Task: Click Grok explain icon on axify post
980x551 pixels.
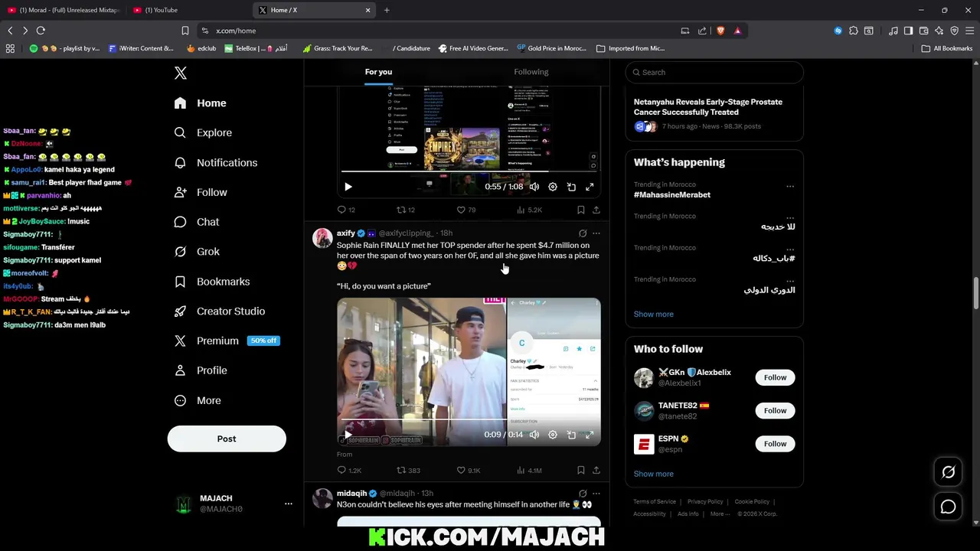Action: point(583,233)
